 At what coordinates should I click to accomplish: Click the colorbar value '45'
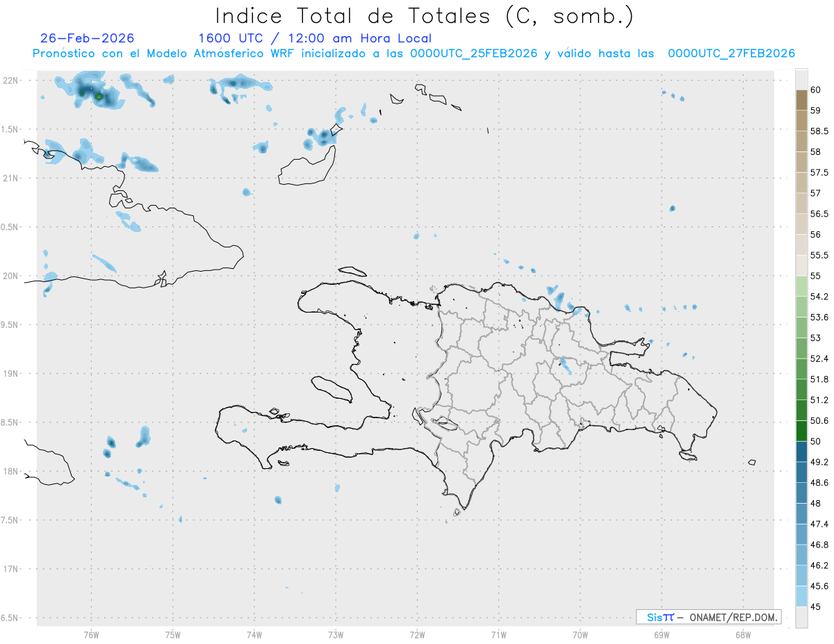pos(816,606)
